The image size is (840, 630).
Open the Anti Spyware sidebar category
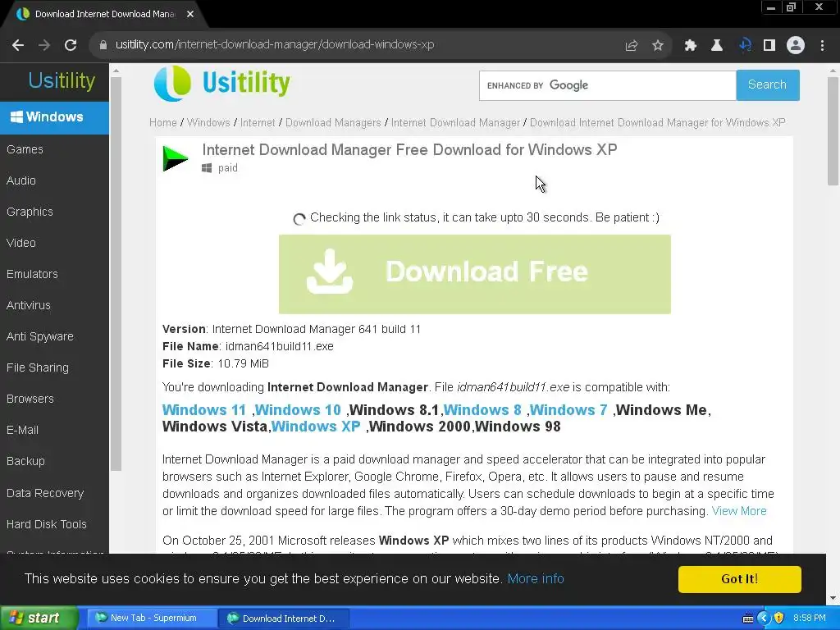(x=40, y=336)
